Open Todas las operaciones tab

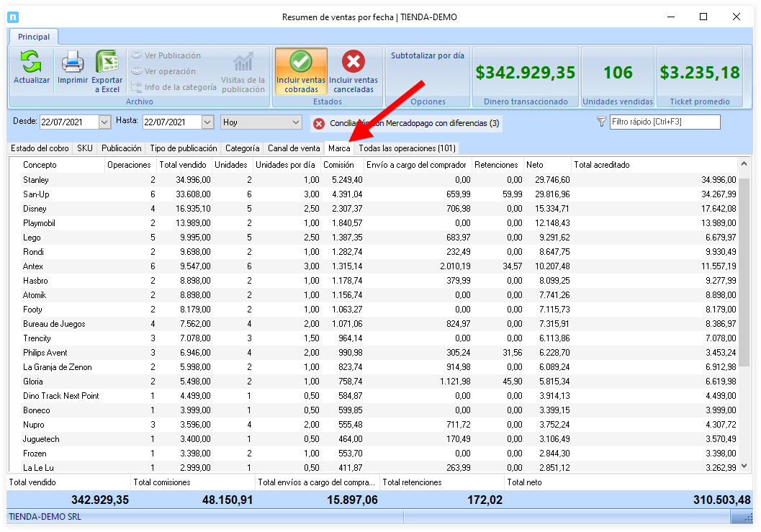click(x=407, y=148)
